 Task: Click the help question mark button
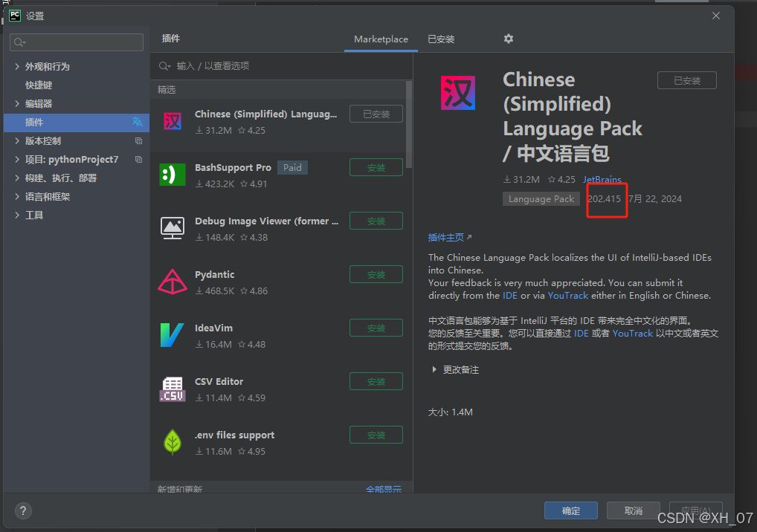[23, 510]
